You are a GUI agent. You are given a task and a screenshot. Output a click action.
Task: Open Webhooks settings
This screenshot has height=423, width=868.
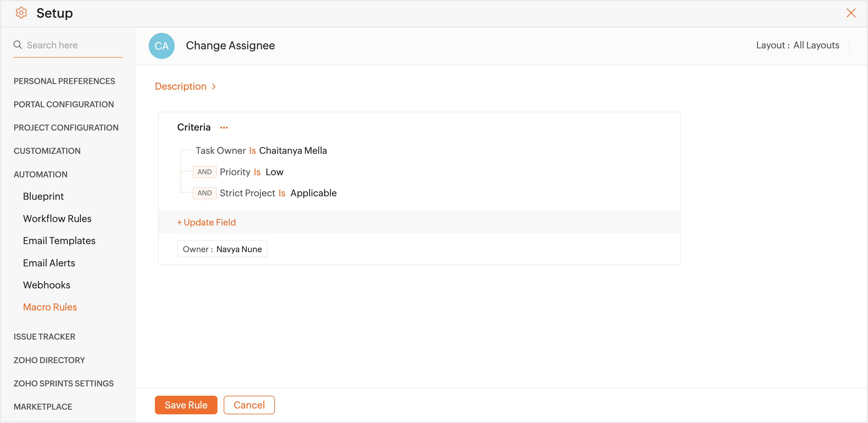[46, 285]
